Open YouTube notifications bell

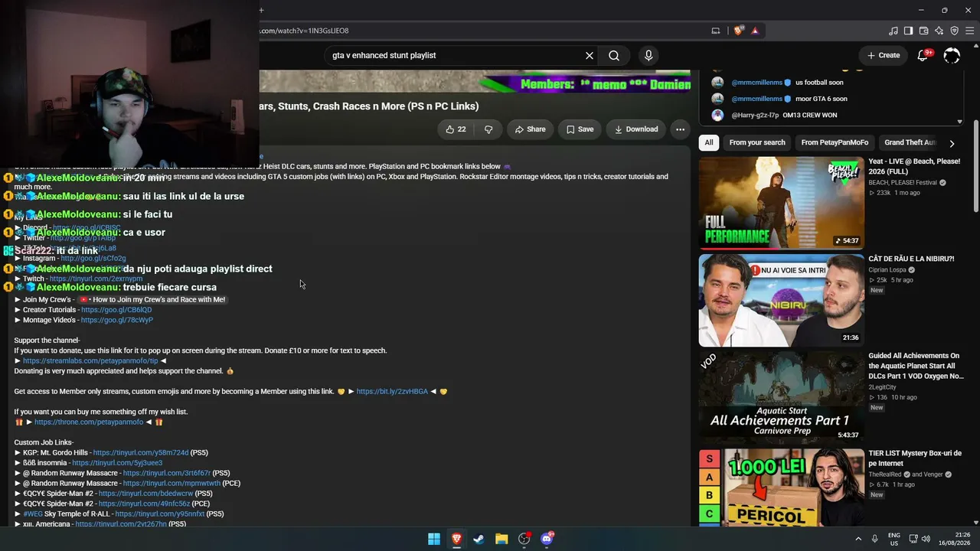pos(923,55)
